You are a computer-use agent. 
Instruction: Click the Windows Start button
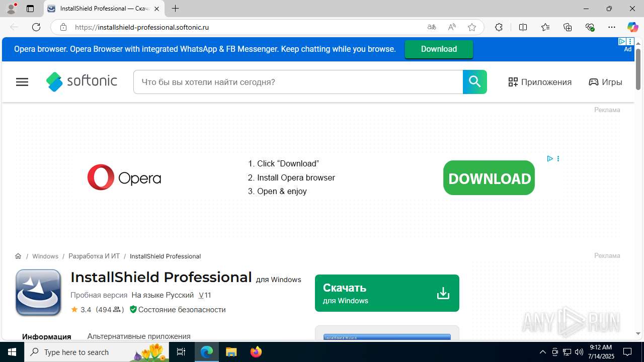(x=12, y=352)
